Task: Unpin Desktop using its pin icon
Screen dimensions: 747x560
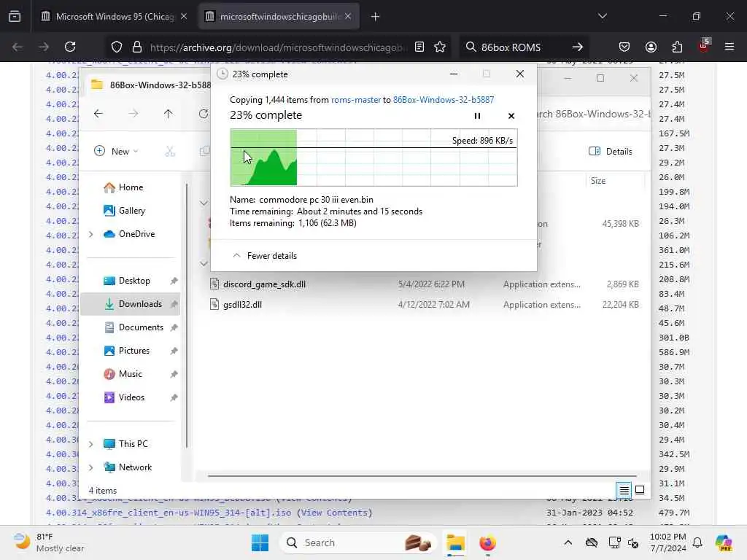Action: coord(174,281)
